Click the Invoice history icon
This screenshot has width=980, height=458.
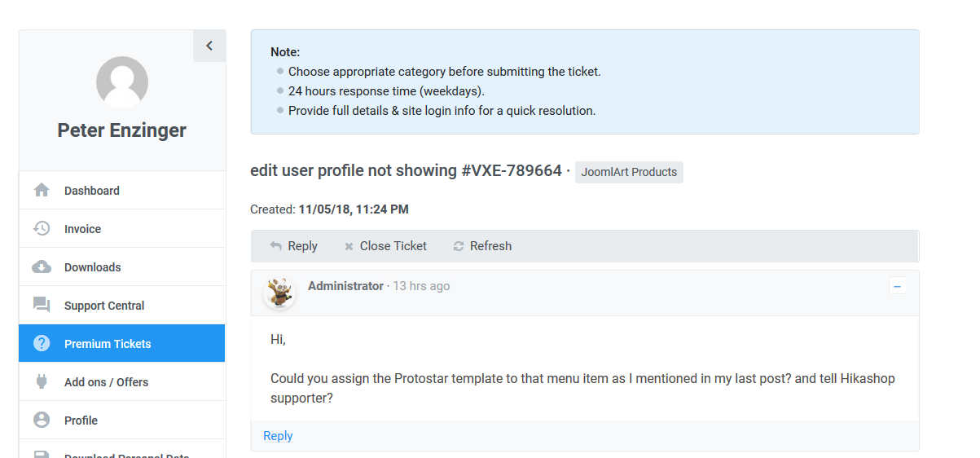tap(42, 229)
